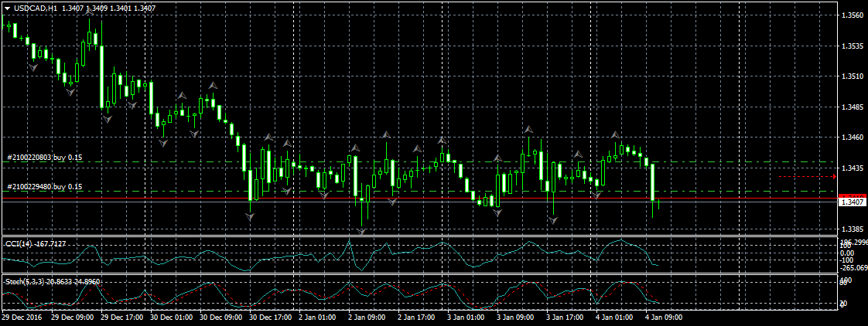Image resolution: width=868 pixels, height=326 pixels.
Task: Select the CCI(14) indicator label
Action: (36, 244)
